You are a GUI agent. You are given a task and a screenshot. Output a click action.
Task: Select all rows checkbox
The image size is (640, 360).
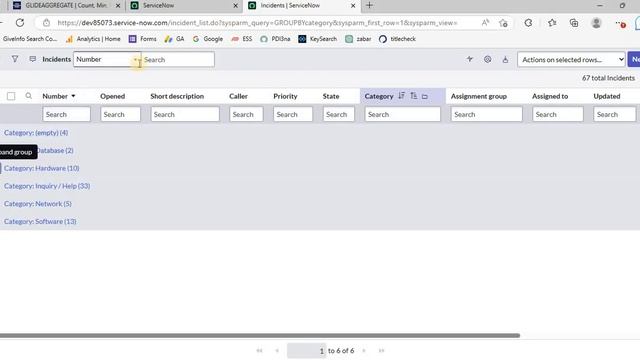(x=11, y=96)
